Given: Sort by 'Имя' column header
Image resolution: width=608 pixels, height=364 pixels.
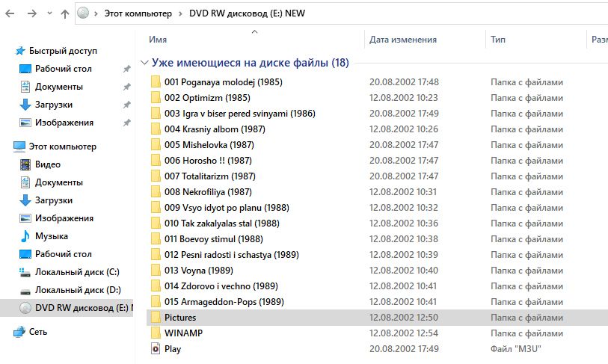Looking at the screenshot, I should coord(158,40).
